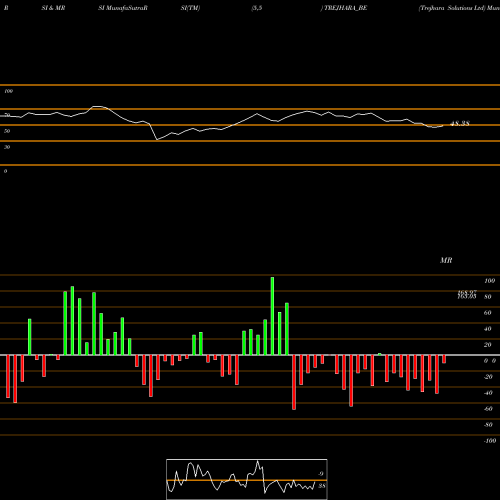
Task: Click the MR axis label '40'
Action: [x=488, y=329]
